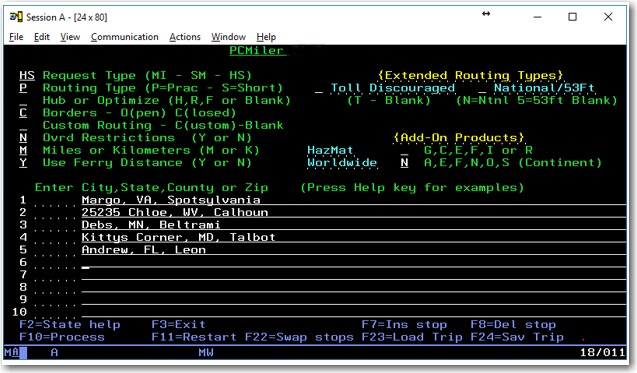Click the Miles or Kilometers M field

[x=23, y=150]
